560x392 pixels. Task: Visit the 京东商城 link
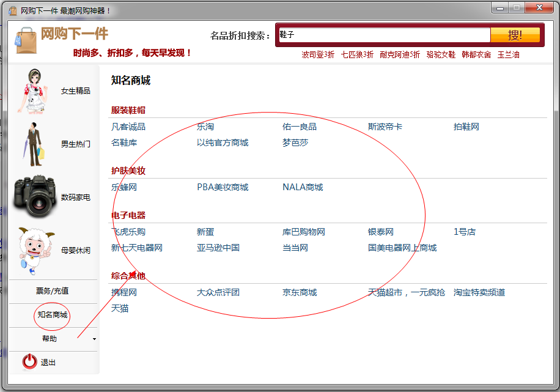[x=300, y=293]
